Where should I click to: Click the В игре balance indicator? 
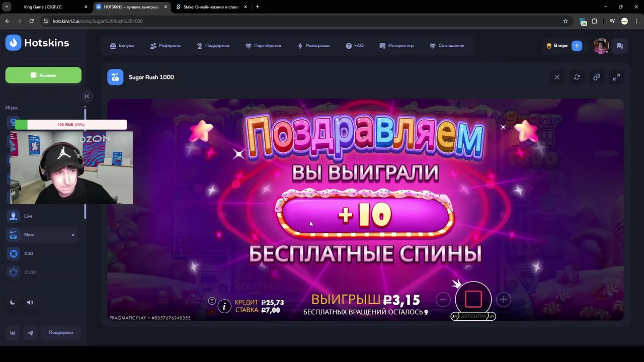[x=557, y=46]
